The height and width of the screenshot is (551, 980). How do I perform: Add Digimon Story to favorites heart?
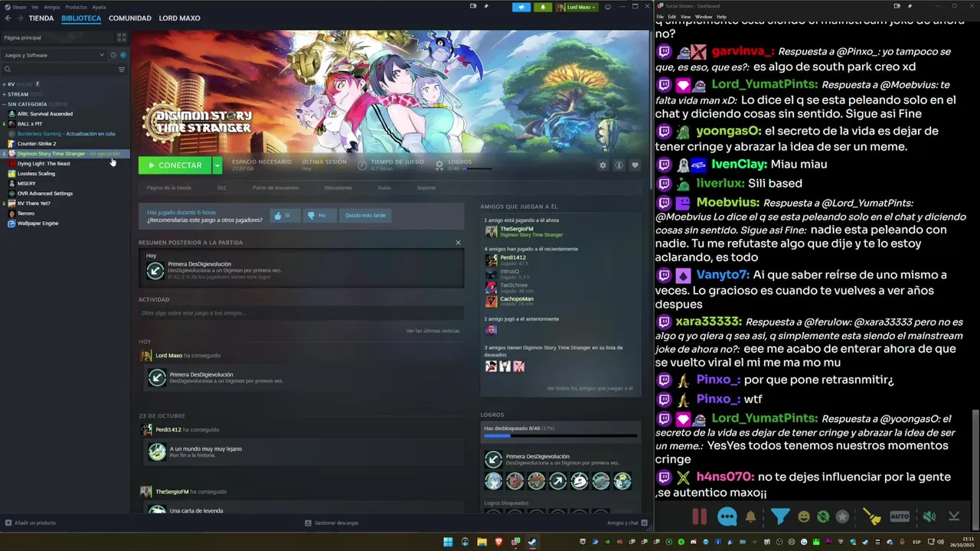[x=635, y=165]
